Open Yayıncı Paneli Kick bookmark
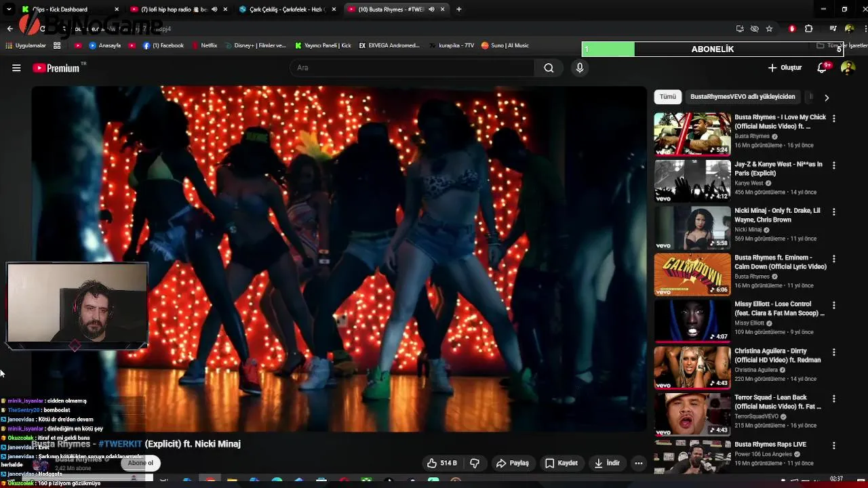 [x=323, y=45]
